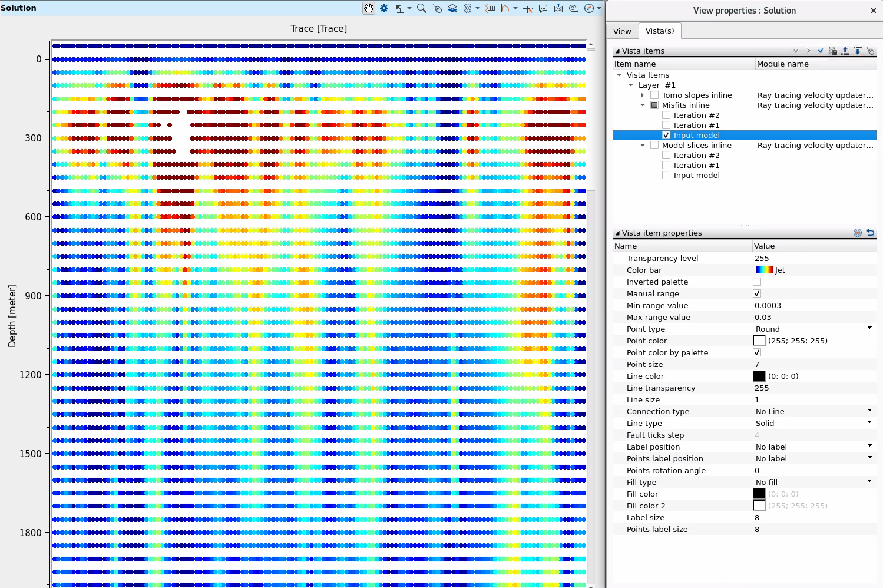Collapse the Vista Items tree root
The height and width of the screenshot is (588, 883).
tap(619, 75)
